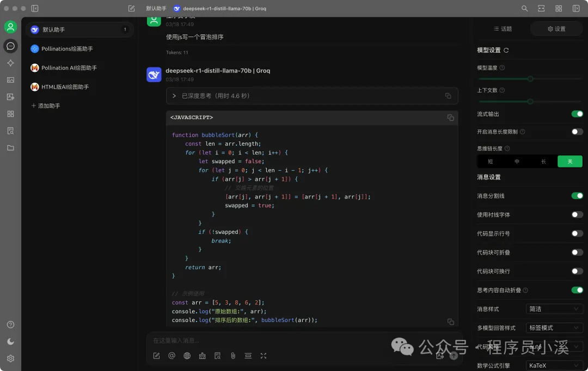Toggle the web search globe icon
The width and height of the screenshot is (588, 371).
pos(187,356)
